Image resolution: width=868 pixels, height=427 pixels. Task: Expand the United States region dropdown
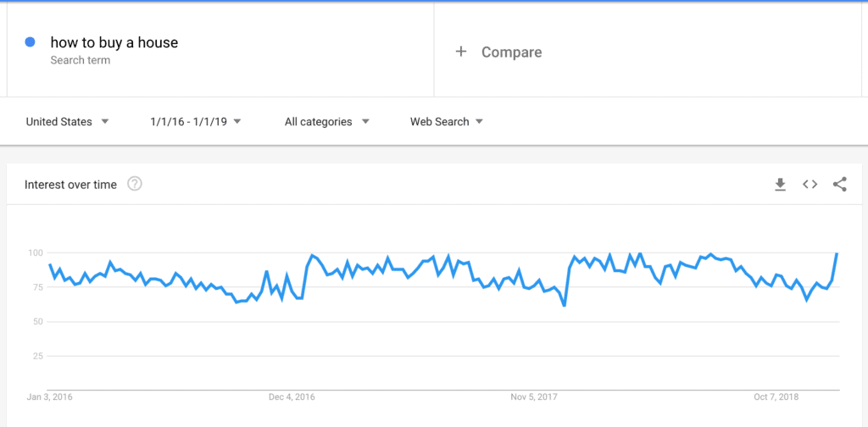[x=68, y=122]
